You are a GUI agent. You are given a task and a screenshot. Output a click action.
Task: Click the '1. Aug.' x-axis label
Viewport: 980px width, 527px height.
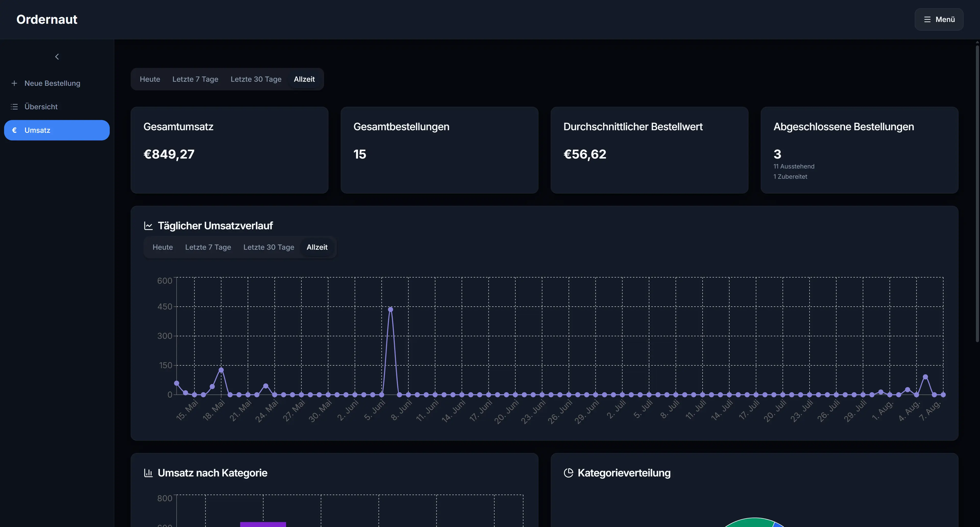tap(883, 410)
